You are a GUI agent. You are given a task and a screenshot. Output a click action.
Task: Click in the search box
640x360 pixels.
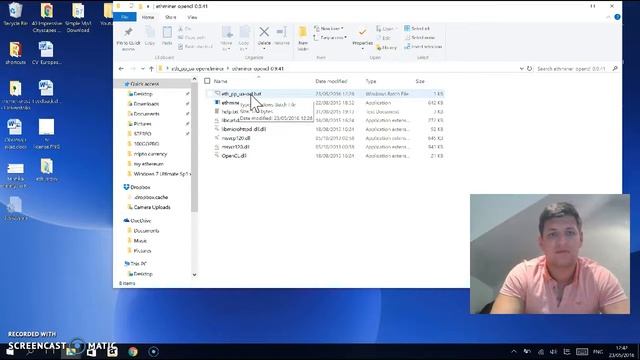click(571, 69)
